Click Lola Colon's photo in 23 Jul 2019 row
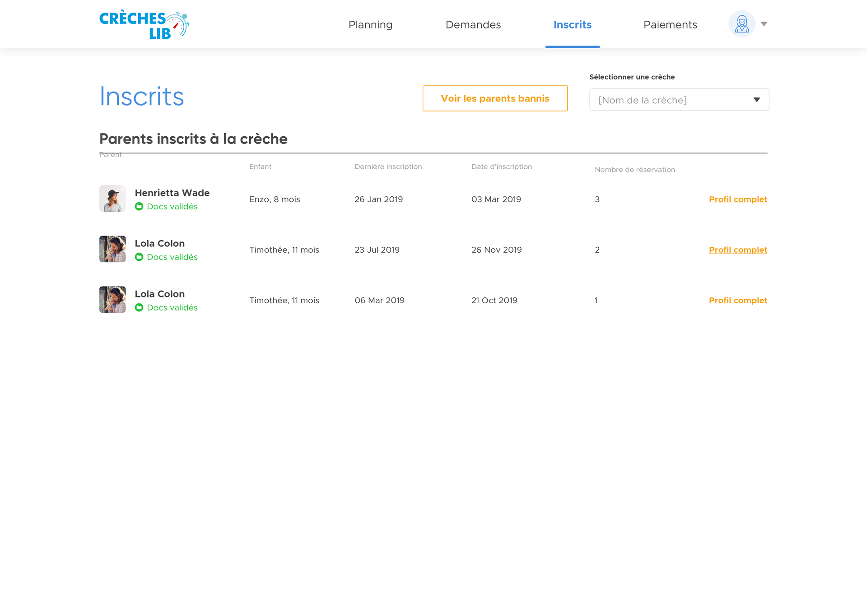Viewport: 867px width, 616px height. point(112,249)
